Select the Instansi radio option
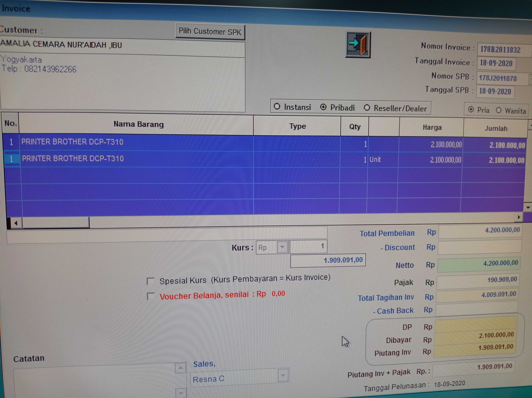 (x=277, y=106)
